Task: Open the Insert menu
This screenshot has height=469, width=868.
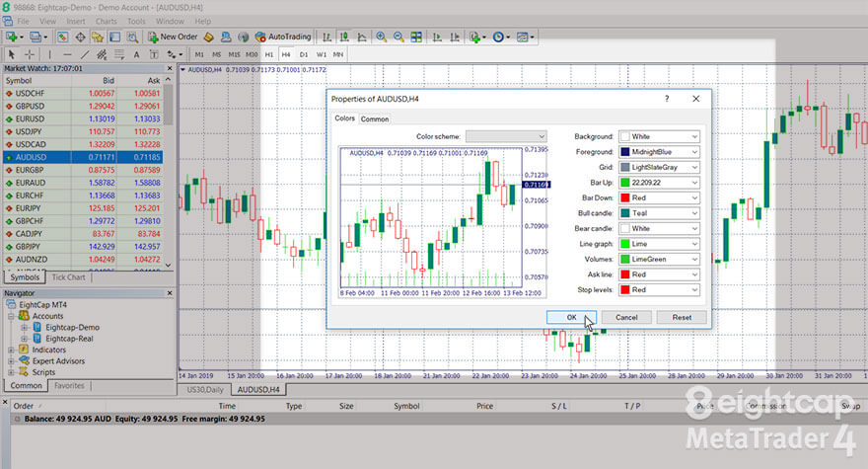Action: click(x=76, y=21)
